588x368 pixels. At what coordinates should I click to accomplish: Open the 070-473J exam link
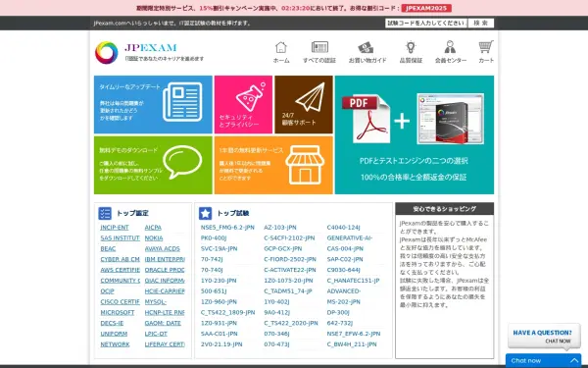click(276, 344)
